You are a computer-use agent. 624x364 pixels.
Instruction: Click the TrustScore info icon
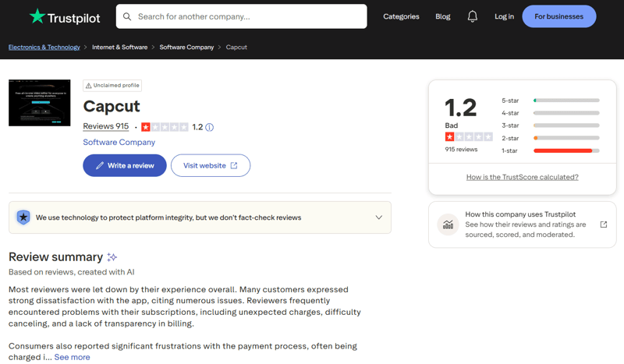[x=209, y=127]
